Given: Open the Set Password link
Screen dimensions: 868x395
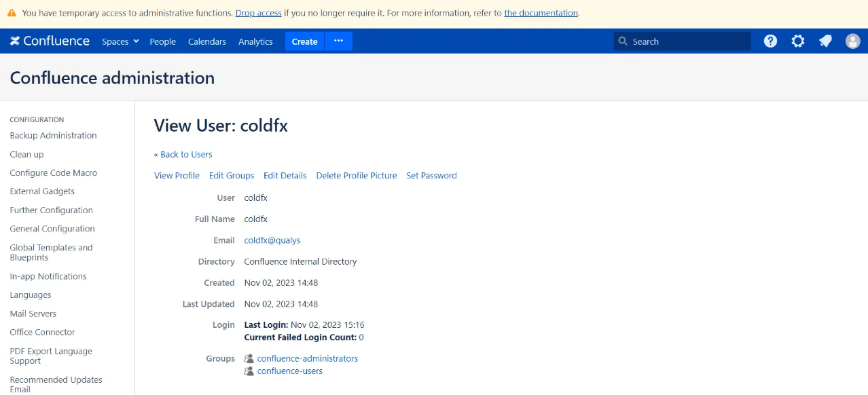Looking at the screenshot, I should pyautogui.click(x=431, y=175).
